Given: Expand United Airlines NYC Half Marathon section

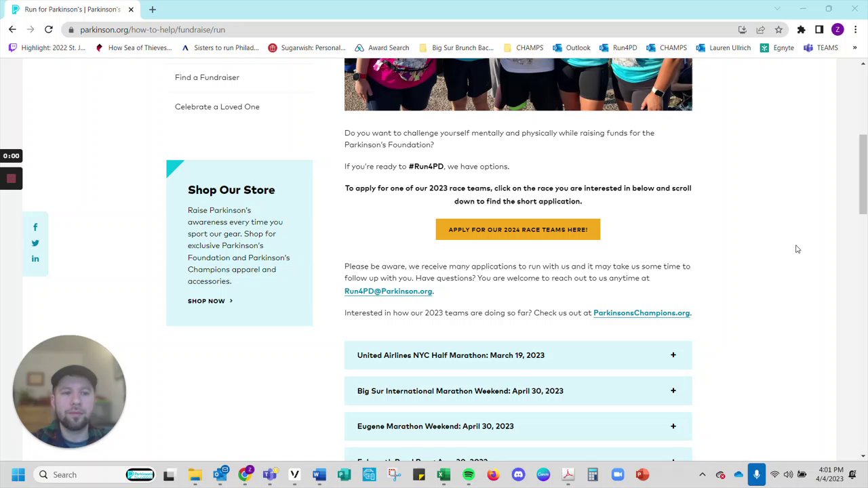Looking at the screenshot, I should tap(518, 355).
